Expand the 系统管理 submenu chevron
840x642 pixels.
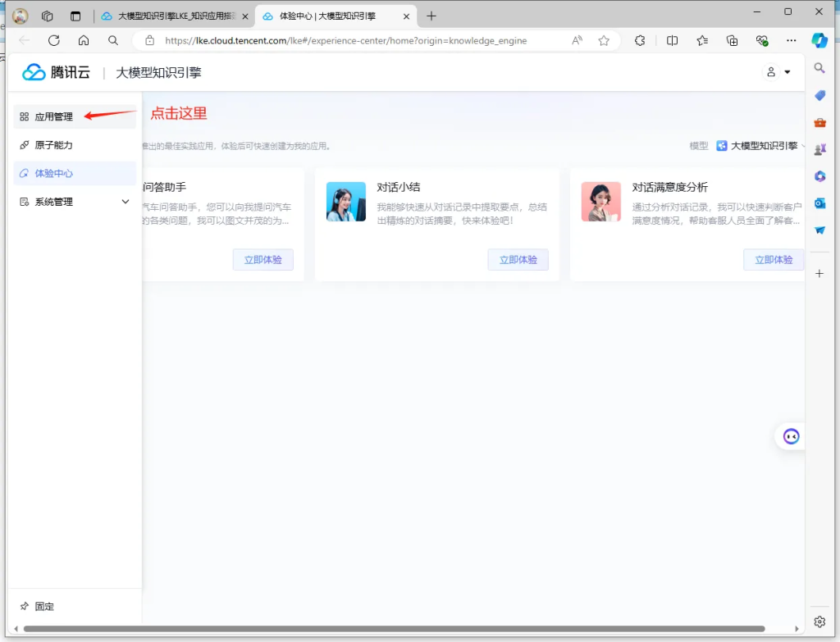pyautogui.click(x=126, y=202)
